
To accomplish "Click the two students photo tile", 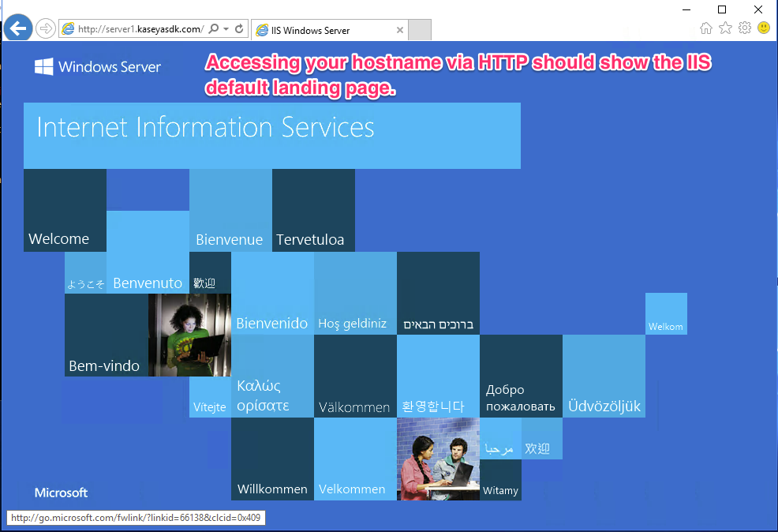I will pos(438,459).
